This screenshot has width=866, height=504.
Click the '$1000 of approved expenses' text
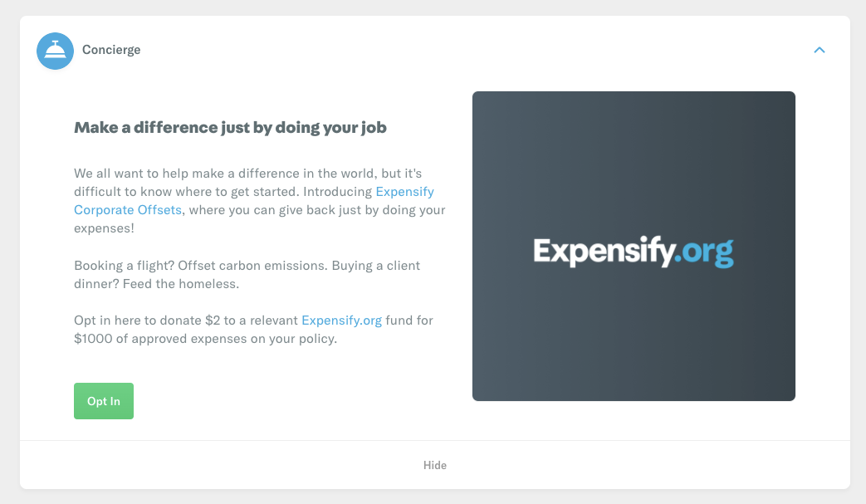coord(205,339)
